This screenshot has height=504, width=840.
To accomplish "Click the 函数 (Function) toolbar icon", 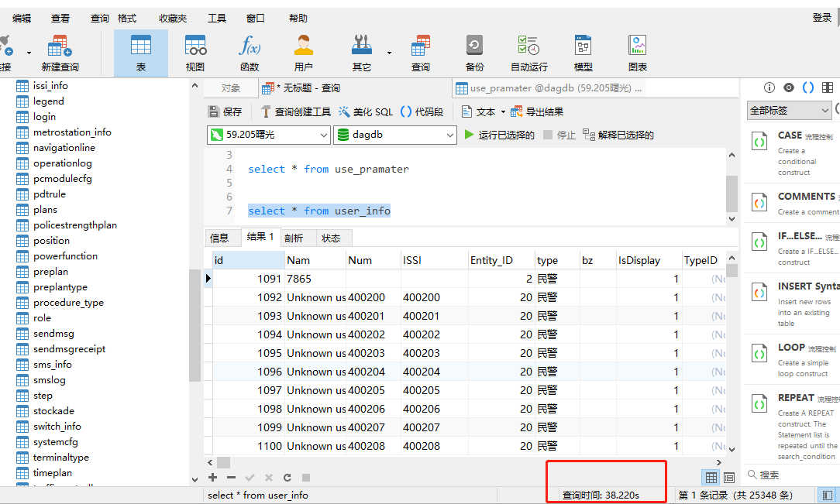I will coord(250,53).
